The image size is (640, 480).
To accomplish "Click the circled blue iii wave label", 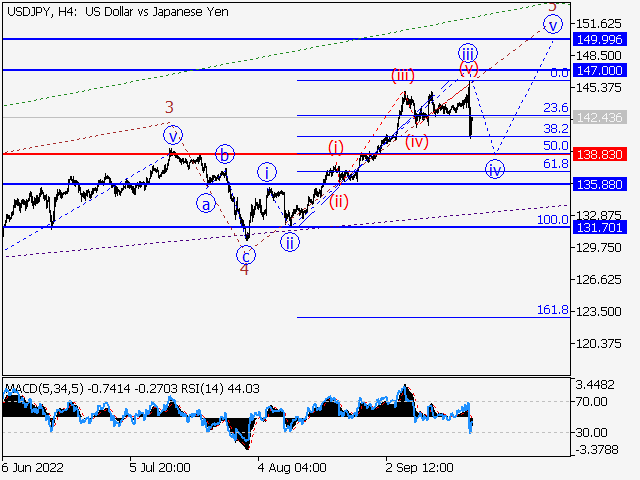I will [x=468, y=53].
